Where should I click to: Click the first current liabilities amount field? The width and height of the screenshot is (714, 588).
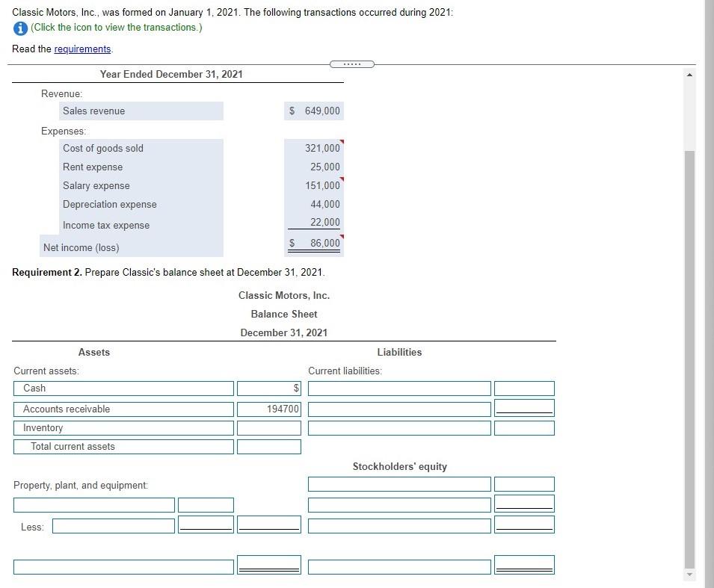click(525, 389)
